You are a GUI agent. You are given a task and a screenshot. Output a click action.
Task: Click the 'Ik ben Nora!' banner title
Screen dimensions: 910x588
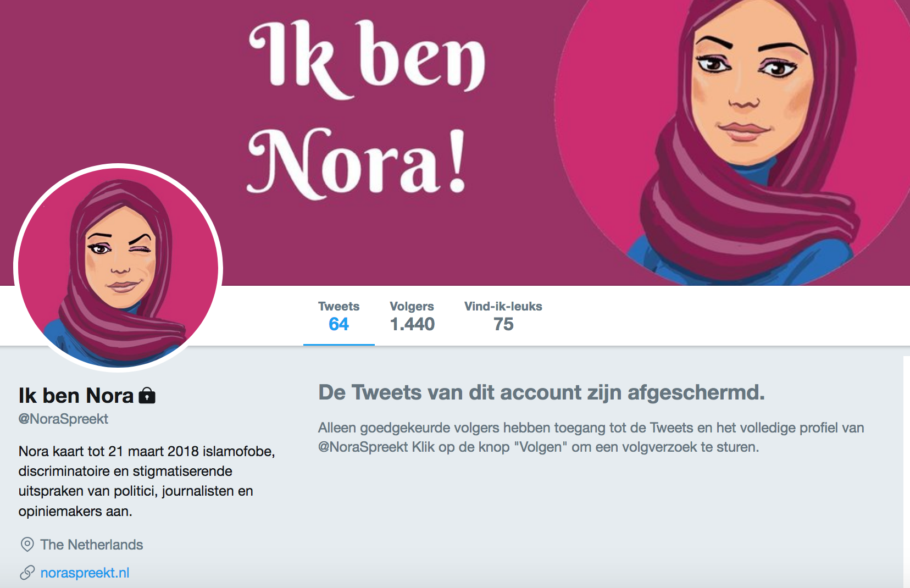click(365, 110)
